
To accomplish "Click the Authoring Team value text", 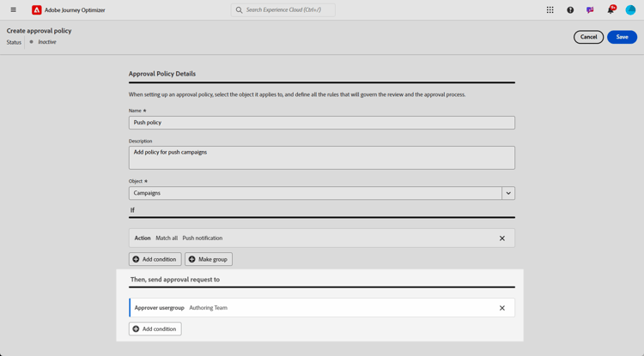I will pos(208,308).
